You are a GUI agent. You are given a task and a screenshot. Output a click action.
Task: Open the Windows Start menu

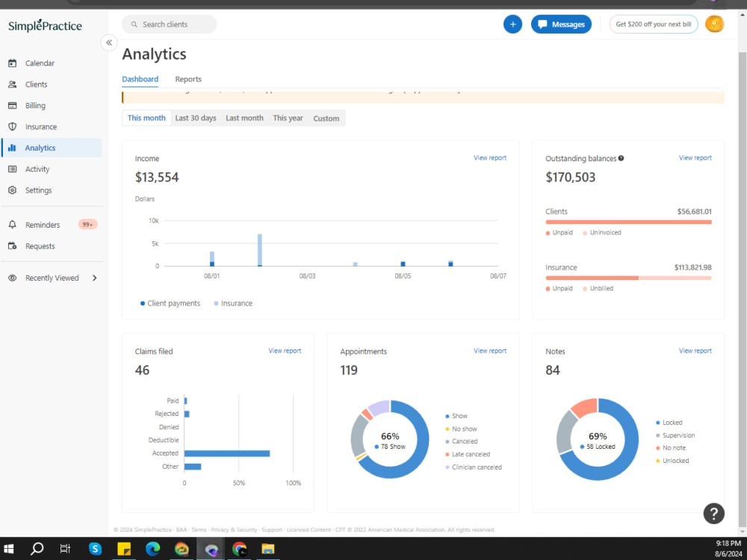point(9,549)
